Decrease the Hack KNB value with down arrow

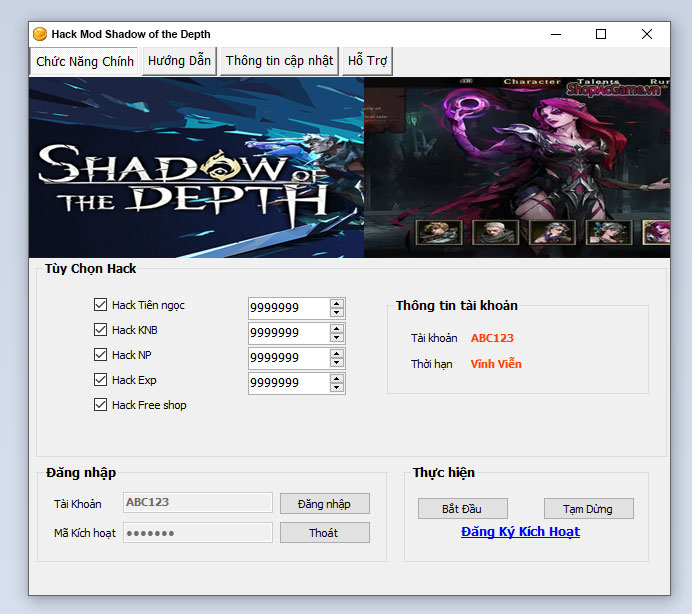(x=337, y=338)
